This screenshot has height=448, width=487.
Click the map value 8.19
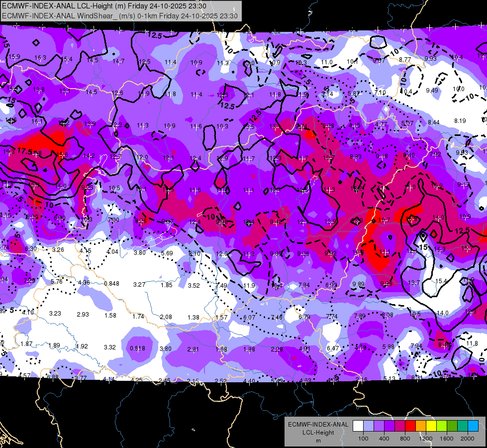[x=460, y=120]
